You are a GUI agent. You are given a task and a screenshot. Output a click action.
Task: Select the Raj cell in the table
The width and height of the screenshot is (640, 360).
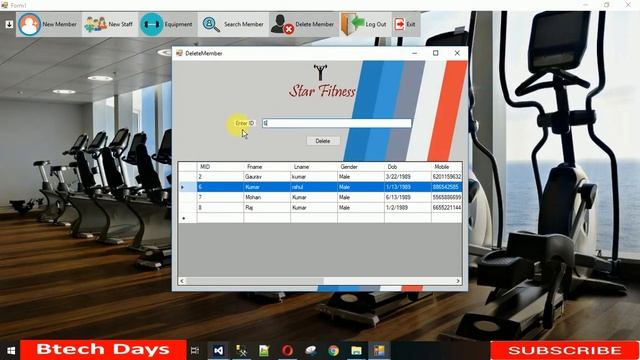(x=267, y=208)
